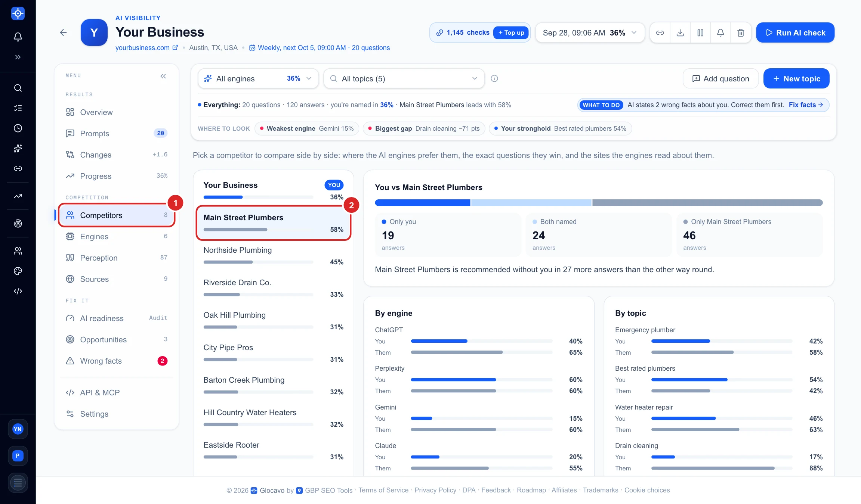This screenshot has width=861, height=504.
Task: Open compare columns icon in header
Action: [x=700, y=32]
